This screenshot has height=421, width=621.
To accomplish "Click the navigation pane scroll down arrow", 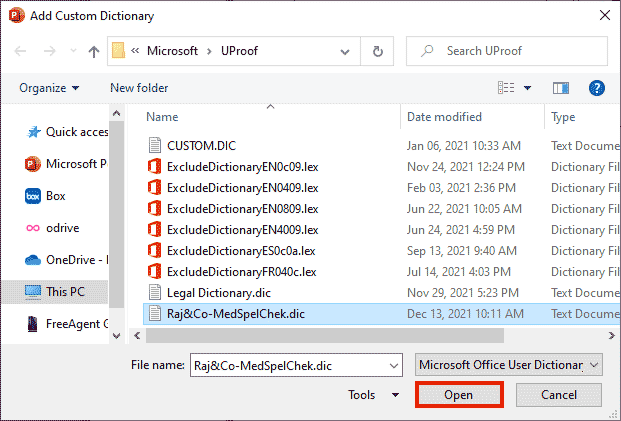I will 116,336.
